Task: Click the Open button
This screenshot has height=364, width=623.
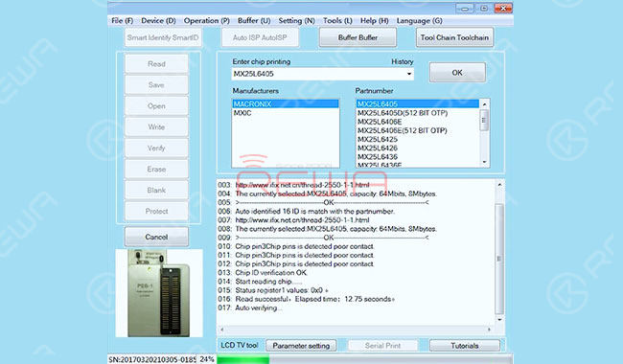Action: (x=156, y=106)
